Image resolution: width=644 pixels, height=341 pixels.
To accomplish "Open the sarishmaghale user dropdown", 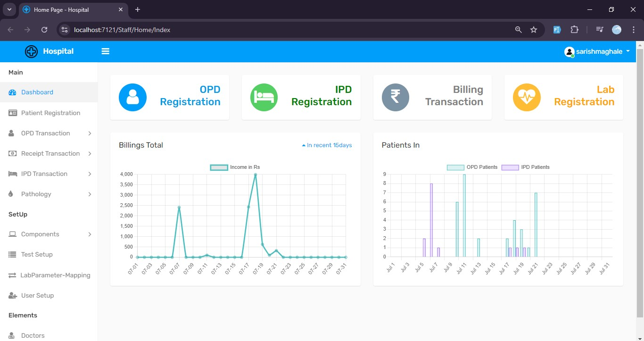I will pos(597,52).
